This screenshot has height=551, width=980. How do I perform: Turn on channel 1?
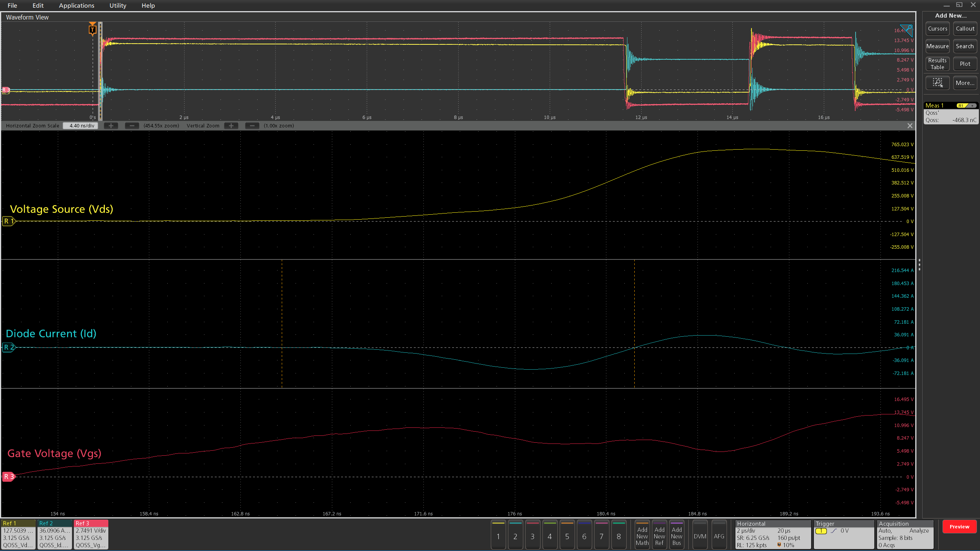(x=498, y=534)
